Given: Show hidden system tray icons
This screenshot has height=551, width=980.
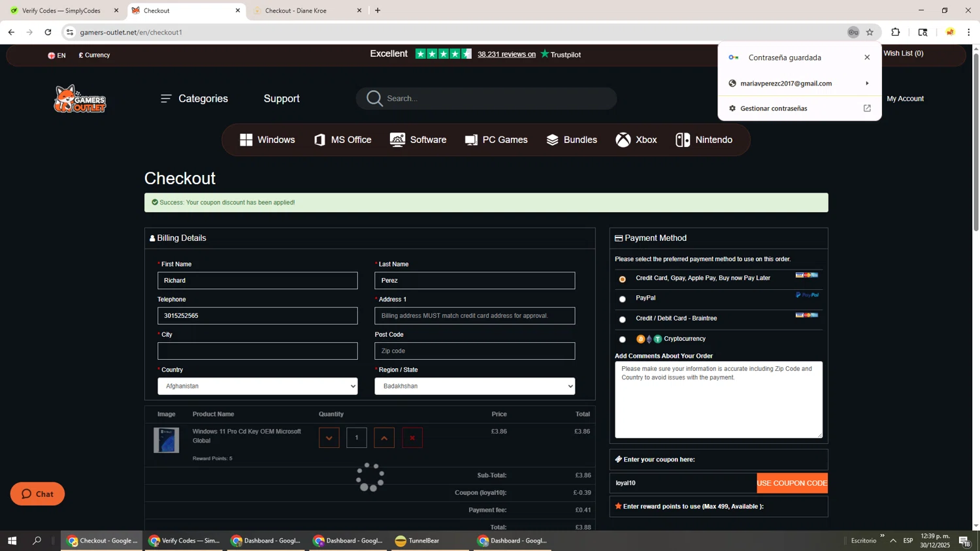Looking at the screenshot, I should [x=893, y=541].
